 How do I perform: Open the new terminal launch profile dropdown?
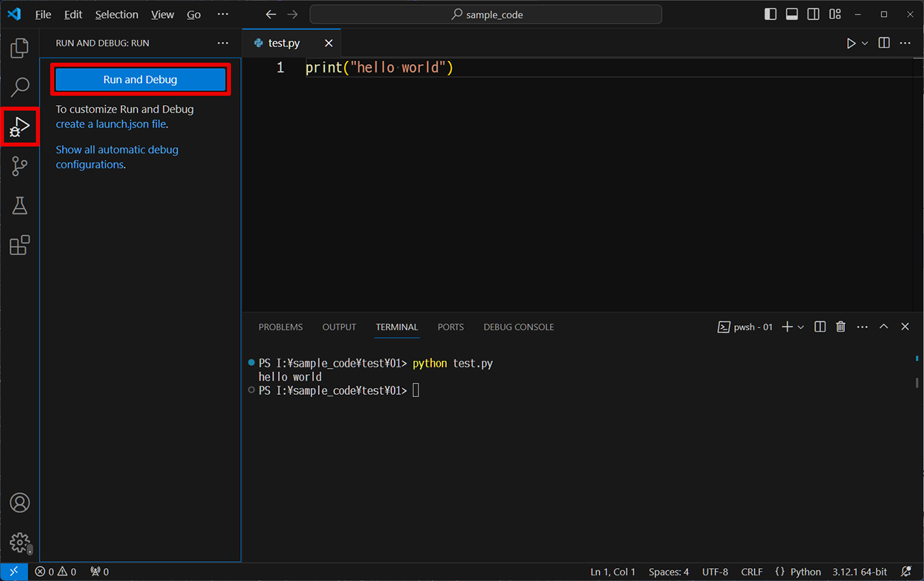[x=801, y=327]
